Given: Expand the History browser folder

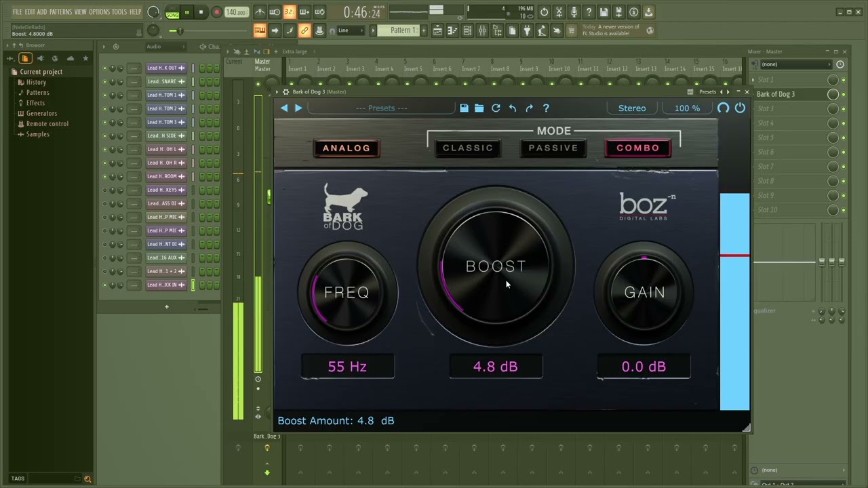Looking at the screenshot, I should (36, 82).
